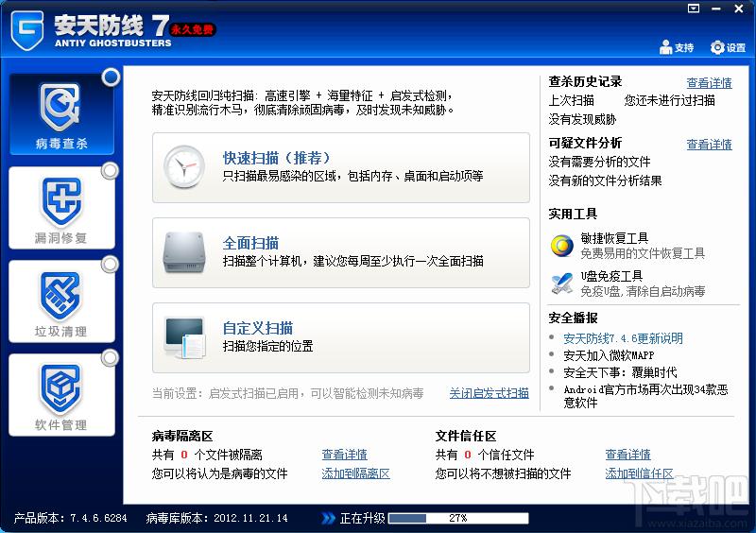Open the 病毒查杀 virus scan tab
The image size is (756, 533).
61,114
